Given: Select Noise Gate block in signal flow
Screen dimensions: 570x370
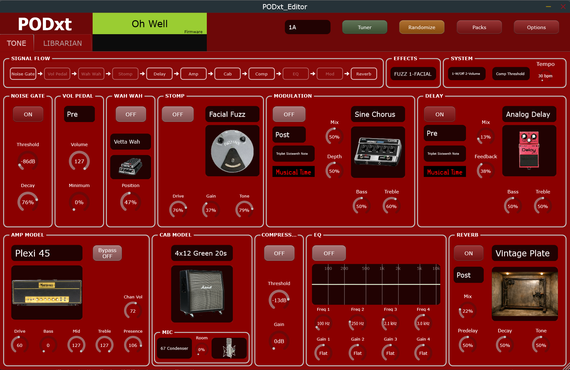Looking at the screenshot, I should click(x=23, y=74).
